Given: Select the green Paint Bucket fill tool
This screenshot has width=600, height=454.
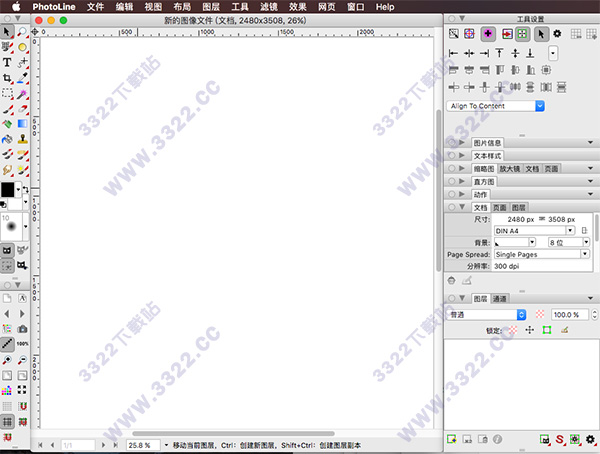Looking at the screenshot, I should pos(7,124).
